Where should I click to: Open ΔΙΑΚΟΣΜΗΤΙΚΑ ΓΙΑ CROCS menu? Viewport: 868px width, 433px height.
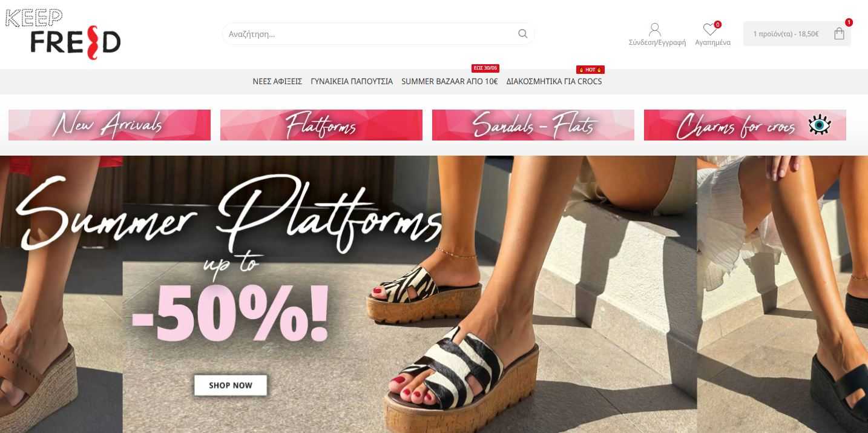point(554,81)
